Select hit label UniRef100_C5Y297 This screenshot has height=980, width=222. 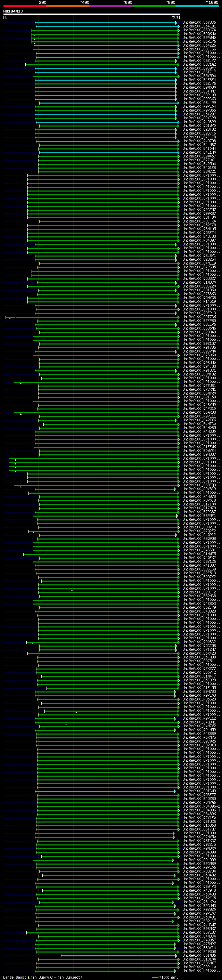click(x=199, y=114)
